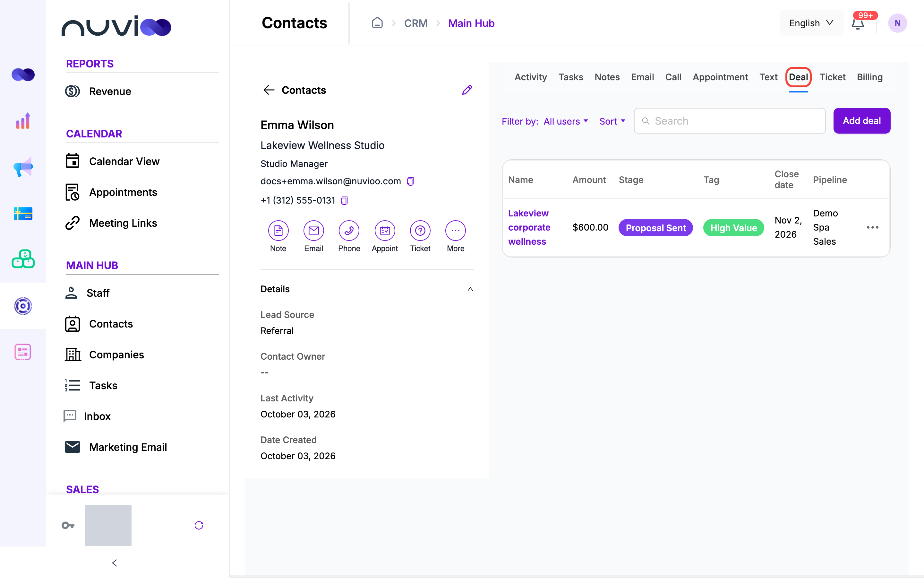
Task: Click the Proposal Sent stage badge
Action: (x=655, y=228)
